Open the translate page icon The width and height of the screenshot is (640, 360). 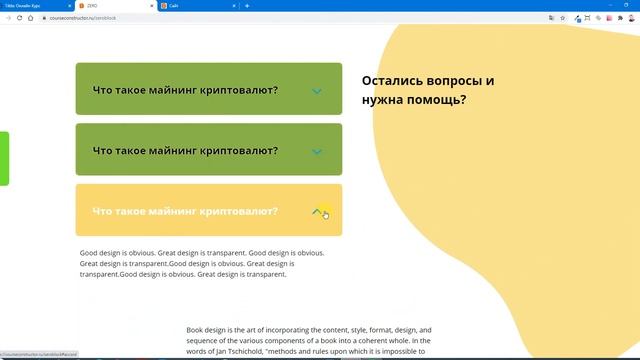point(551,18)
